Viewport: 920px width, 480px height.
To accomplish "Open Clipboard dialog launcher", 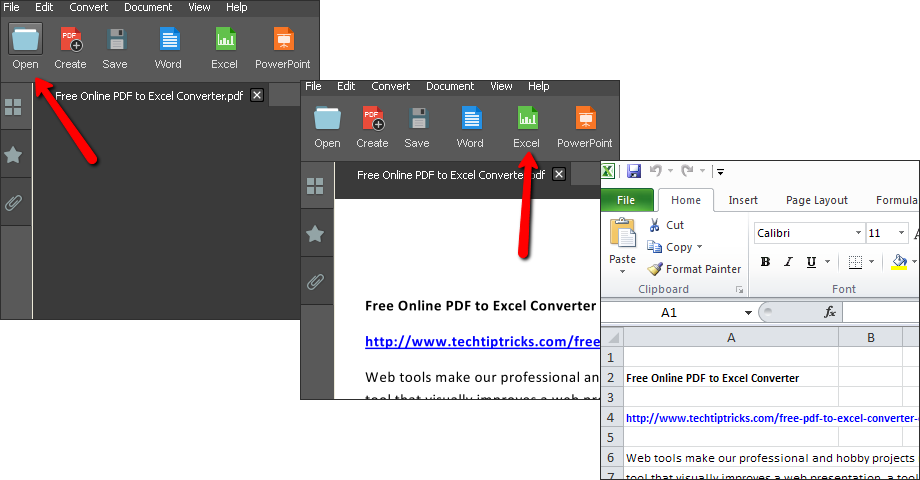I will 739,290.
